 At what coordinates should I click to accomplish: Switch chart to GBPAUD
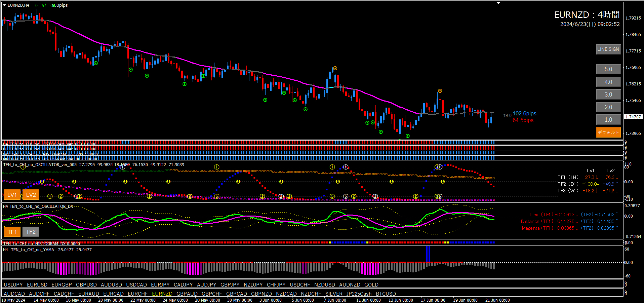pyautogui.click(x=187, y=294)
